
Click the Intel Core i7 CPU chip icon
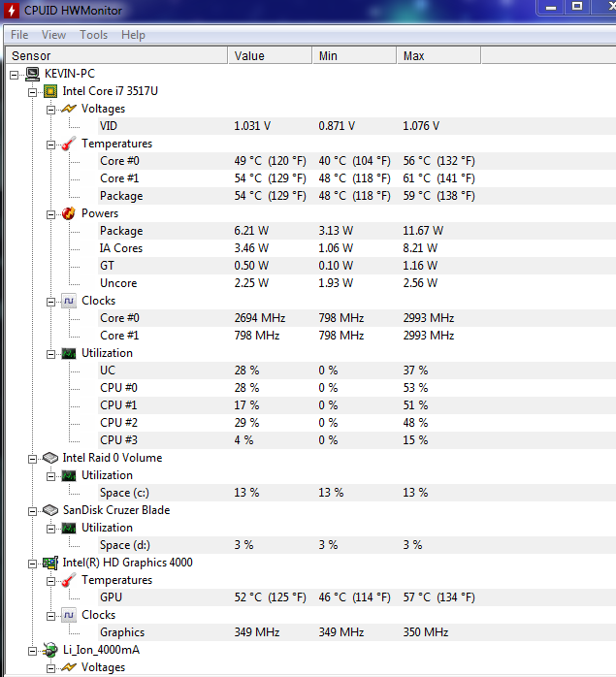[50, 91]
